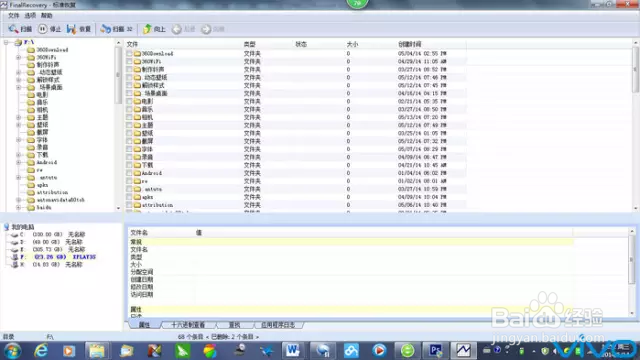Tick the 音乐 folder checkbox
This screenshot has height=360, width=640.
click(x=129, y=109)
